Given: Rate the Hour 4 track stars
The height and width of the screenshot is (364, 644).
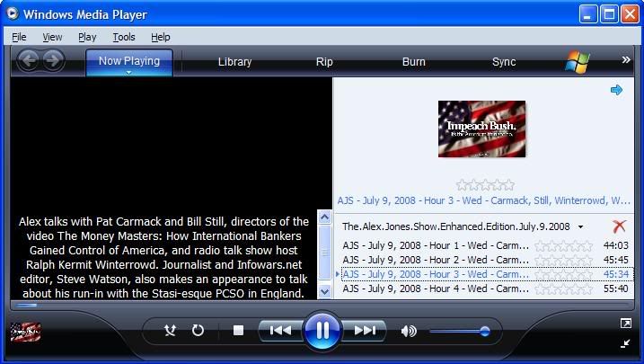Looking at the screenshot, I should [x=563, y=289].
